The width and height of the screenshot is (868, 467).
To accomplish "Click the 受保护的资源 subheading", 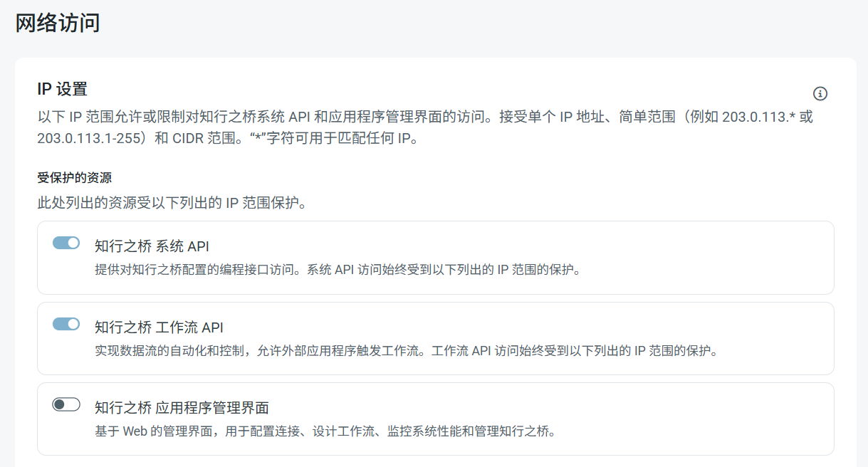I will click(74, 177).
